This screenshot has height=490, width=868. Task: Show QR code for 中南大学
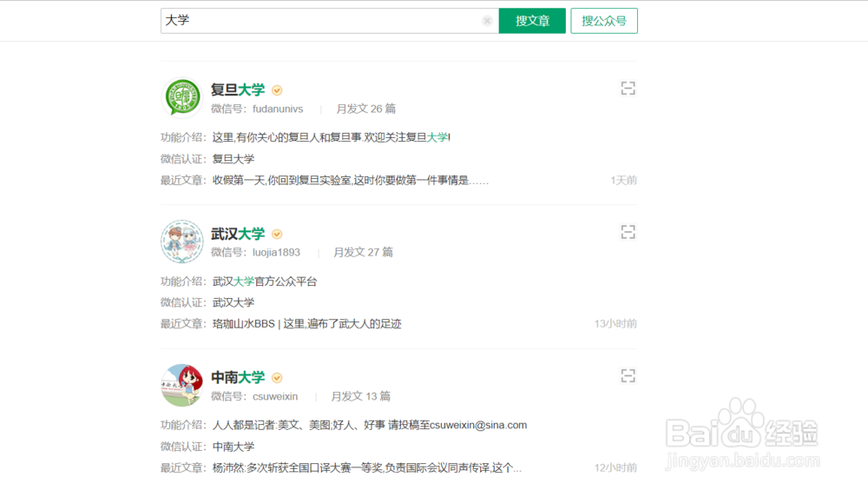[x=628, y=376]
